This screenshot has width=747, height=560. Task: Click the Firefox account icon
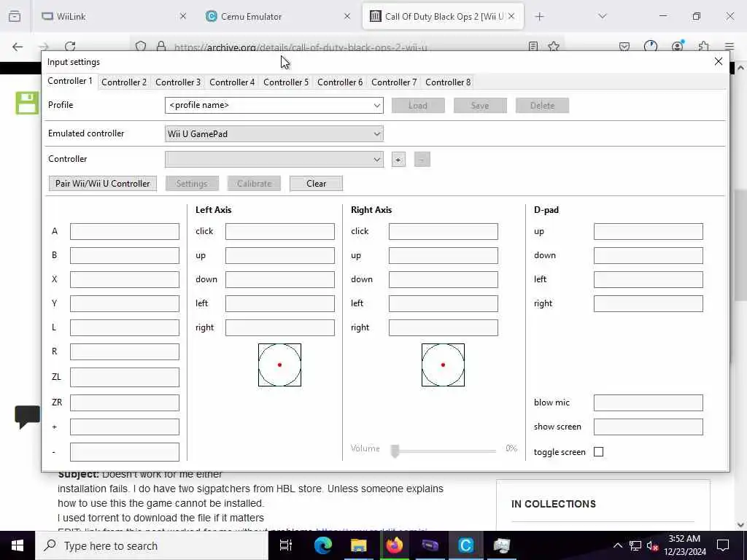click(677, 47)
